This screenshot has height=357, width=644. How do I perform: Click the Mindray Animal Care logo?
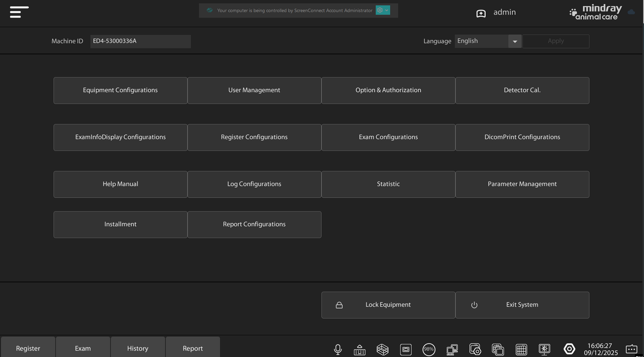(x=596, y=12)
